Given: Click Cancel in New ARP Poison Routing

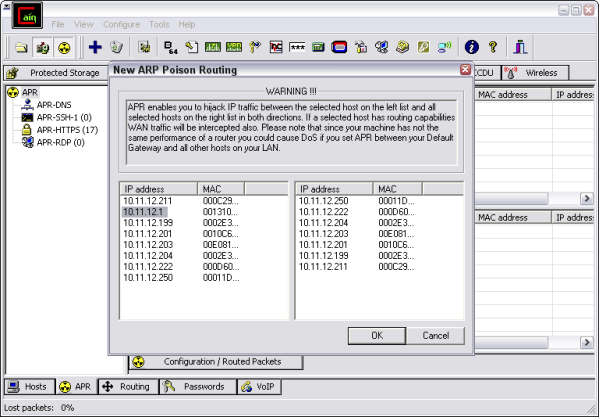Looking at the screenshot, I should pos(436,336).
